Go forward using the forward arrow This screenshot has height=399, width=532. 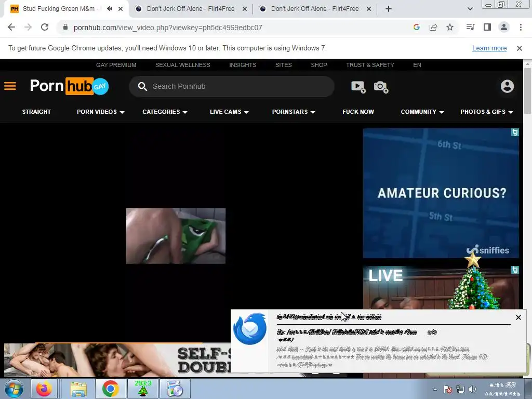(28, 27)
